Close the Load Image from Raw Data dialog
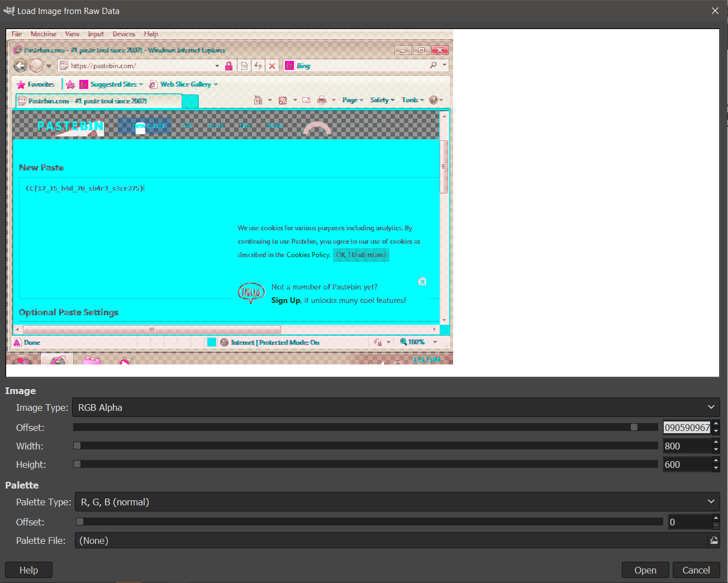The image size is (728, 583). pyautogui.click(x=715, y=11)
